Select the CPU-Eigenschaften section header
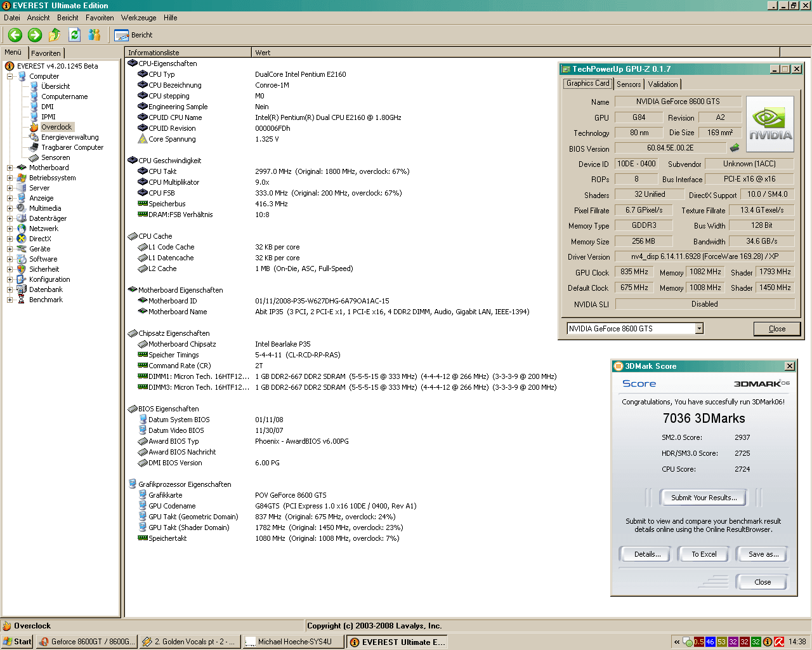The width and height of the screenshot is (812, 650). 167,63
